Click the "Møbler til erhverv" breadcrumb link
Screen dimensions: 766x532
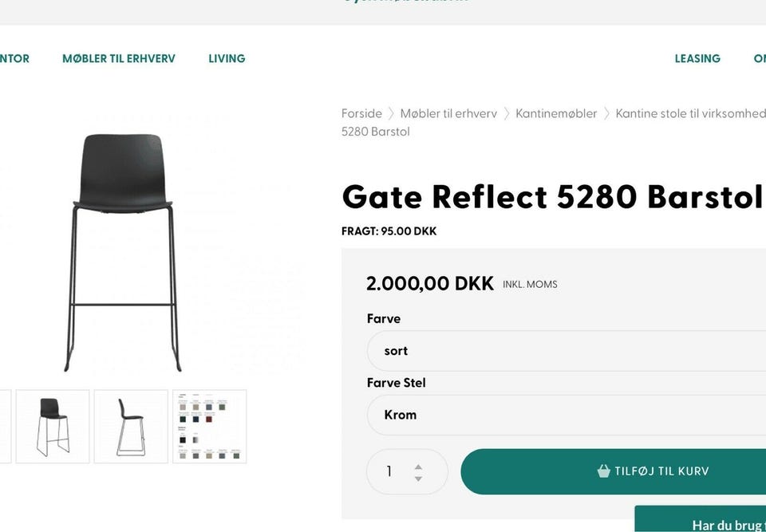coord(448,113)
